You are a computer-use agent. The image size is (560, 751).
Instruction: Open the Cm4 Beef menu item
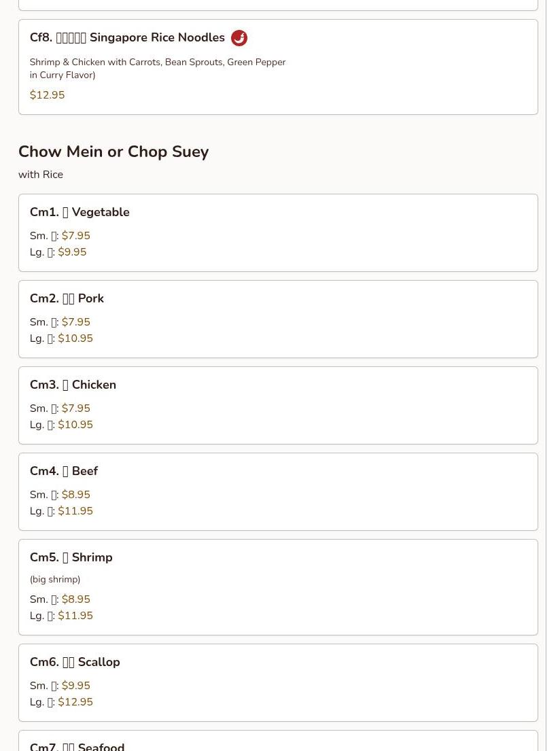point(64,471)
